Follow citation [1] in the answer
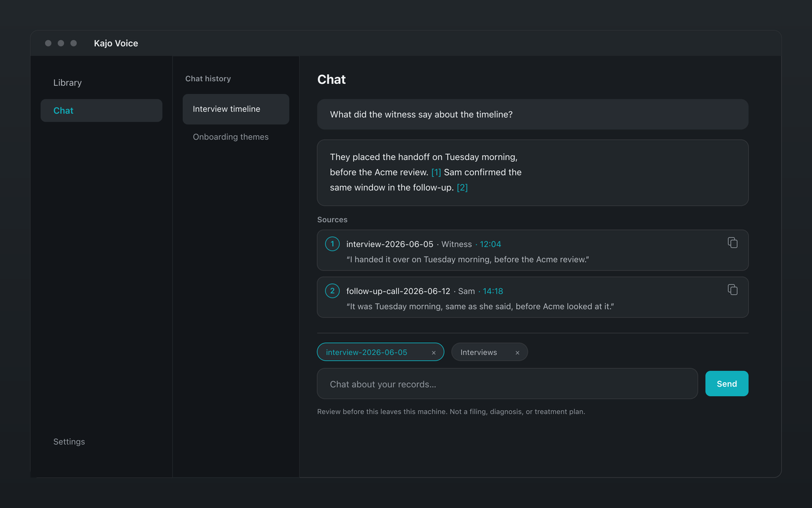Viewport: 812px width, 508px height. coord(436,172)
